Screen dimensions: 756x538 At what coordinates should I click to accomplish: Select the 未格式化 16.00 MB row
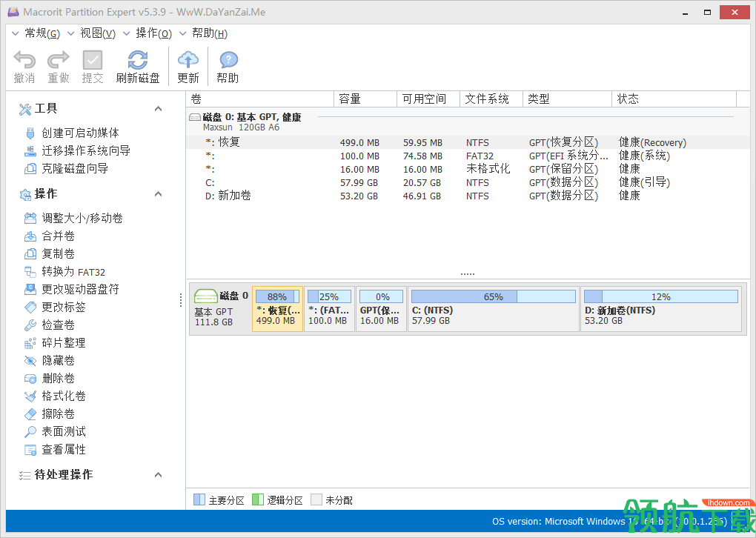tap(468, 169)
